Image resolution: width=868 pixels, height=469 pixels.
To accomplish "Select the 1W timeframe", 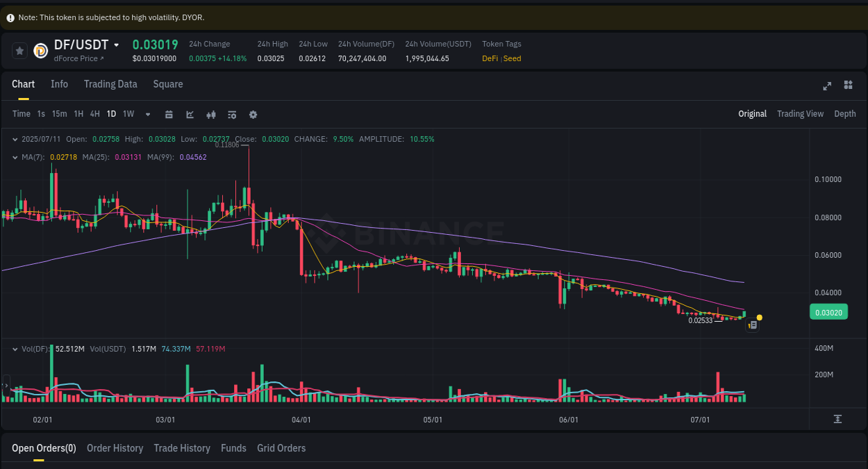I will pos(128,113).
